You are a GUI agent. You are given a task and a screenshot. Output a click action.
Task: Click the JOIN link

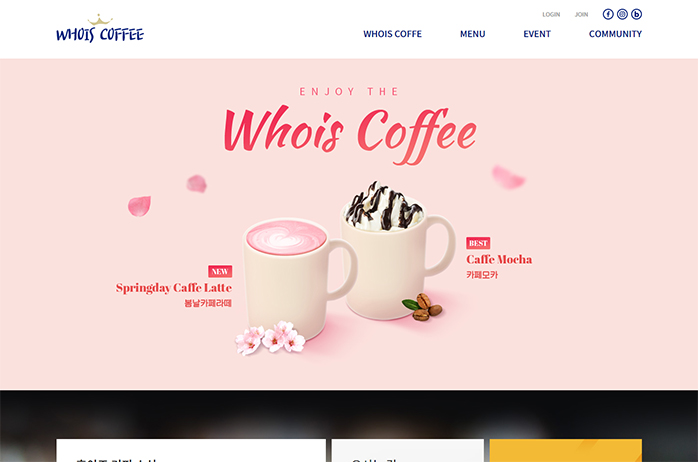(x=581, y=15)
